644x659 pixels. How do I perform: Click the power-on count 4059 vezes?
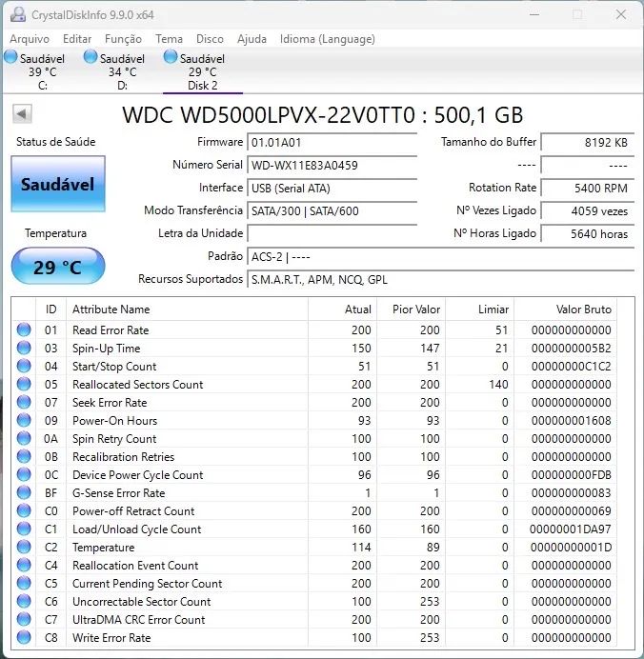pyautogui.click(x=587, y=211)
